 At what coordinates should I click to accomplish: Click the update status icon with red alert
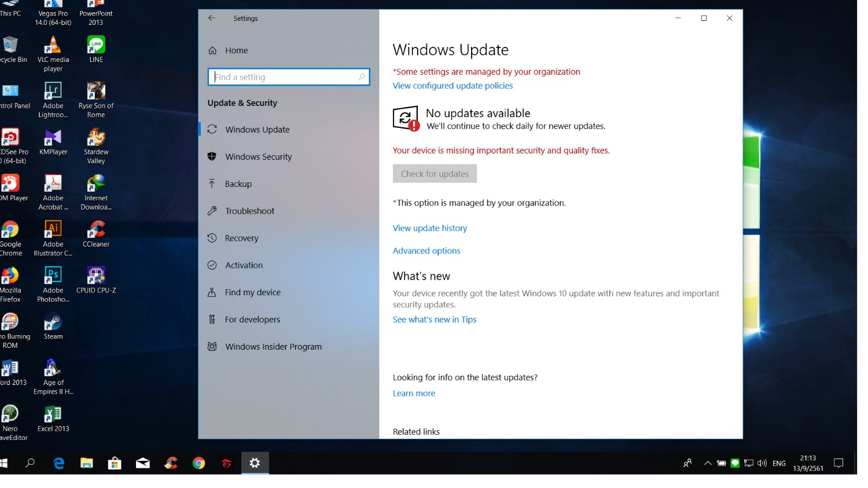406,118
